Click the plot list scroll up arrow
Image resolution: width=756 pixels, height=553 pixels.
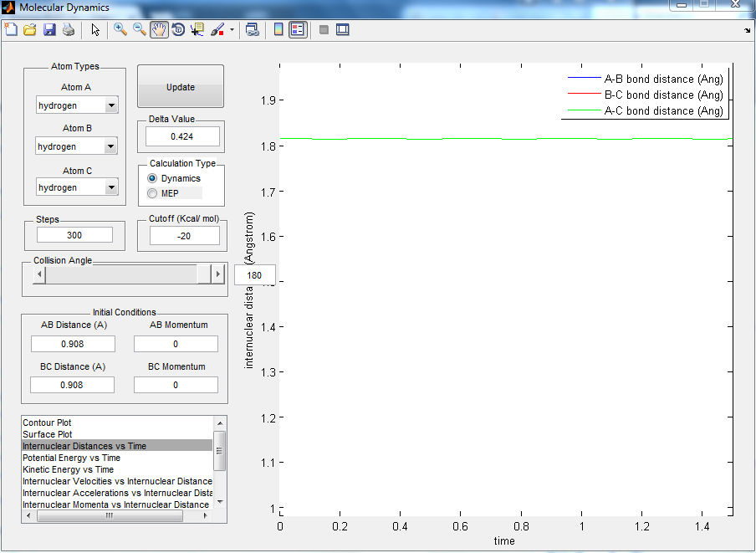click(220, 422)
